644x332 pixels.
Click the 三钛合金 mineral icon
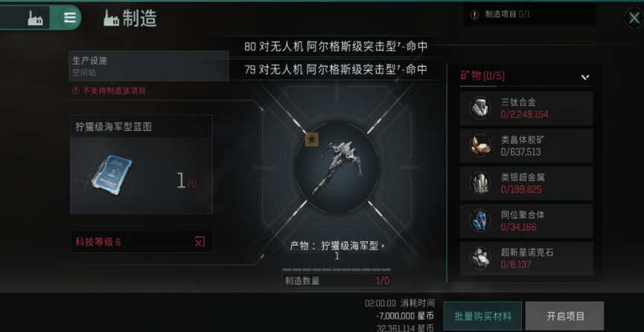click(480, 108)
